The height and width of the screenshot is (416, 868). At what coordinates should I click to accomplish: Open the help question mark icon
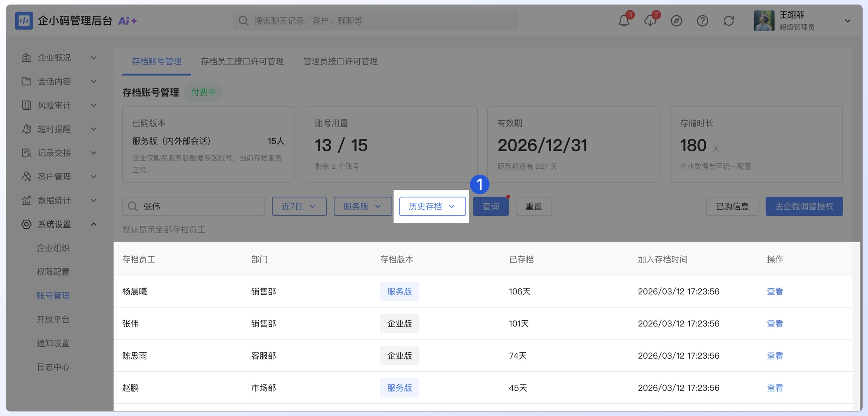[x=702, y=21]
